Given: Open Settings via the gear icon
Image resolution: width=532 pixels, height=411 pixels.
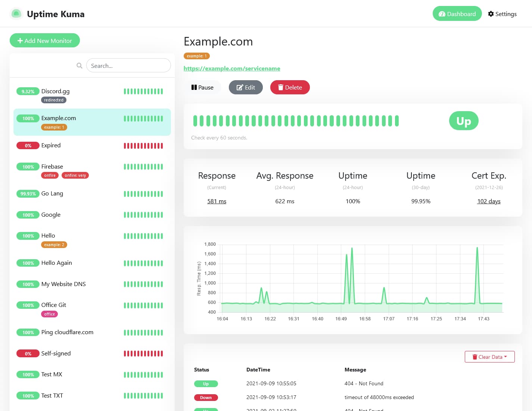Looking at the screenshot, I should 491,14.
